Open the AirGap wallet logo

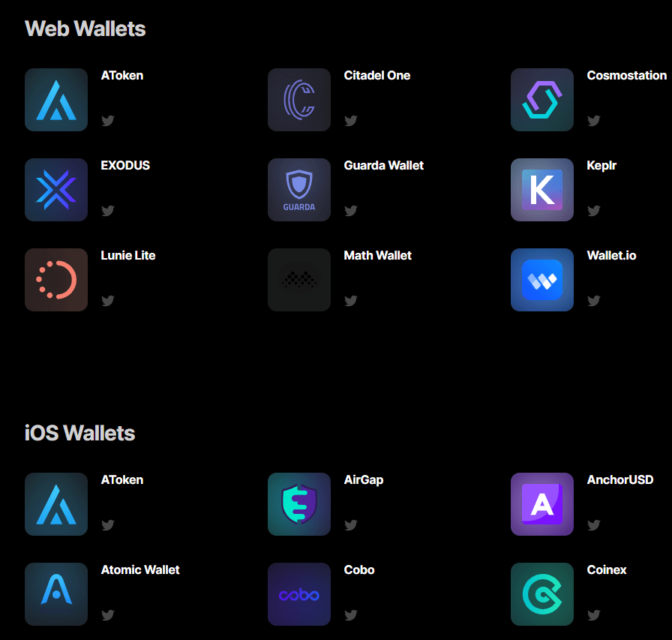[299, 504]
